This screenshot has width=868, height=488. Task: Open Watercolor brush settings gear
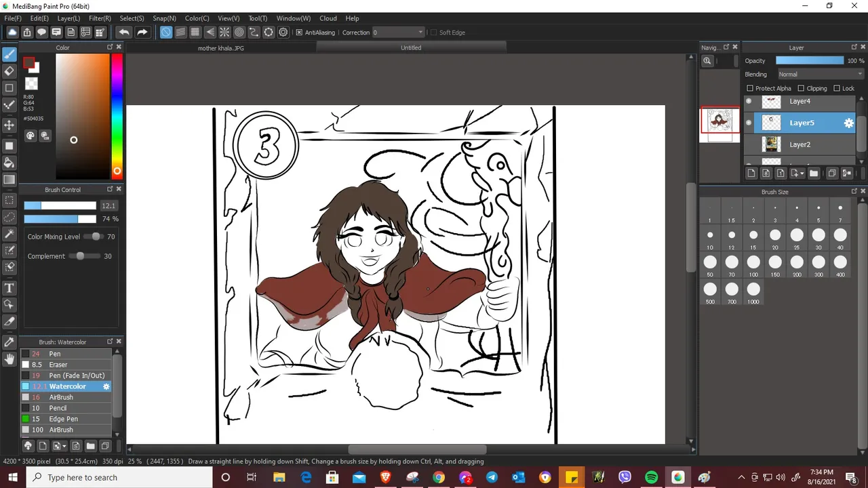coord(106,386)
